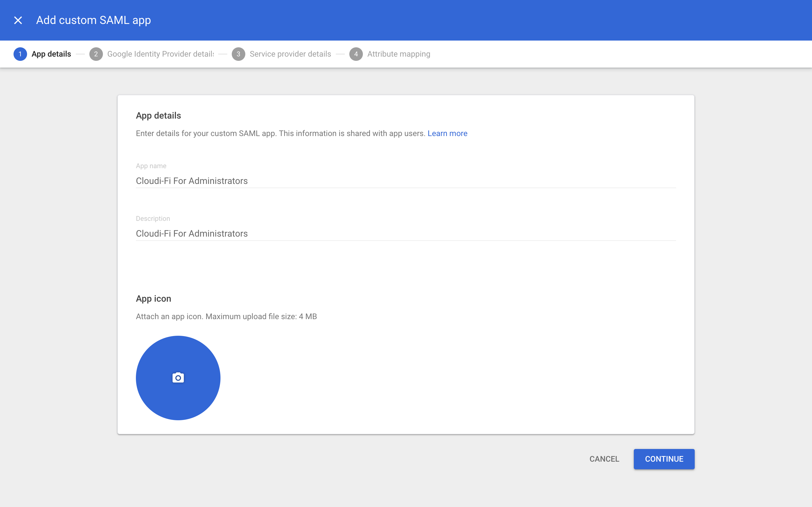Viewport: 812px width, 507px height.
Task: Close the Add custom SAML app dialog
Action: tap(18, 20)
